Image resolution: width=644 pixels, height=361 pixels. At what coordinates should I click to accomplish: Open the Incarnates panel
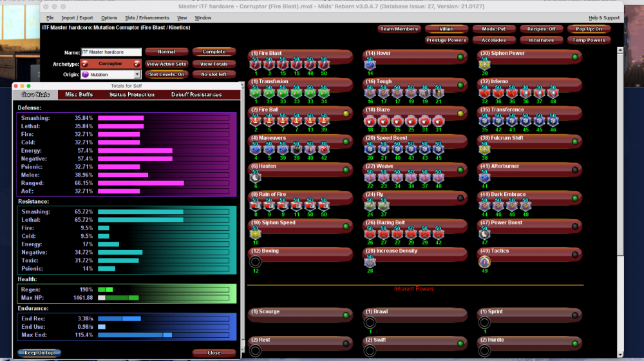(542, 40)
